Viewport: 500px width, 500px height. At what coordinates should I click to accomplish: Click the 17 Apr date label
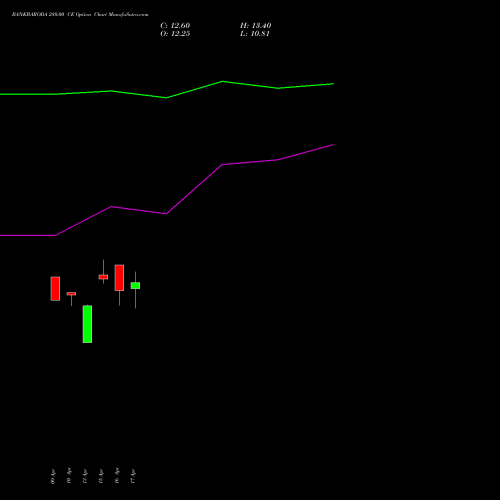133,476
